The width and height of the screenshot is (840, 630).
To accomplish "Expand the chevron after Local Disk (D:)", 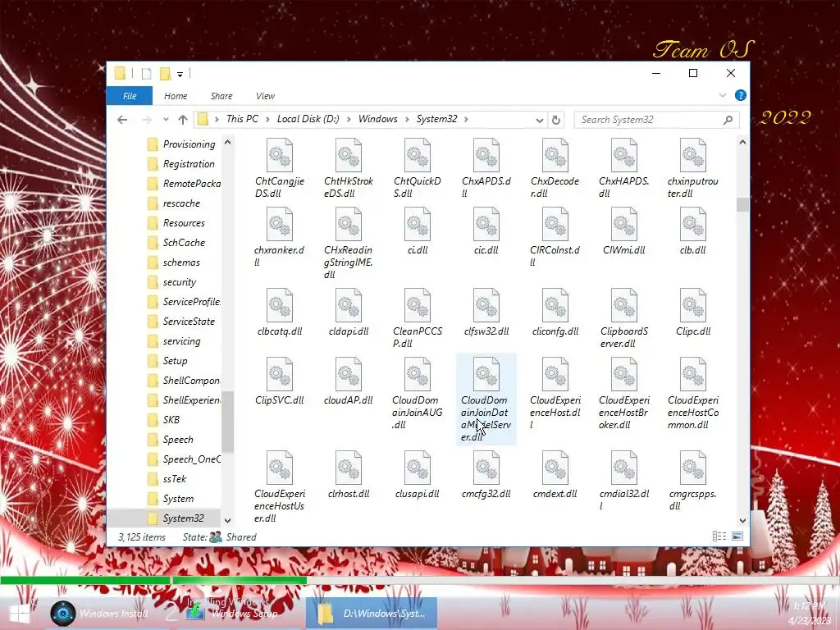I will point(349,119).
